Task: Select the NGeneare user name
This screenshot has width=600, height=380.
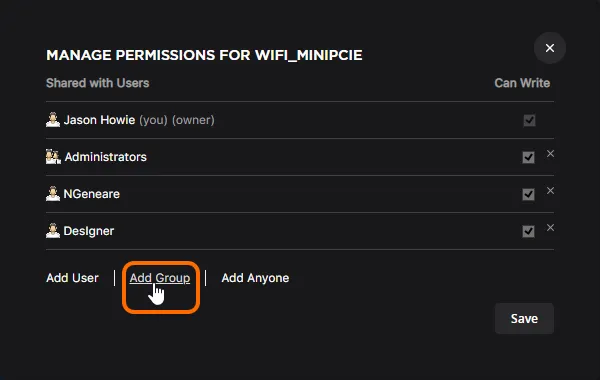Action: [x=92, y=194]
